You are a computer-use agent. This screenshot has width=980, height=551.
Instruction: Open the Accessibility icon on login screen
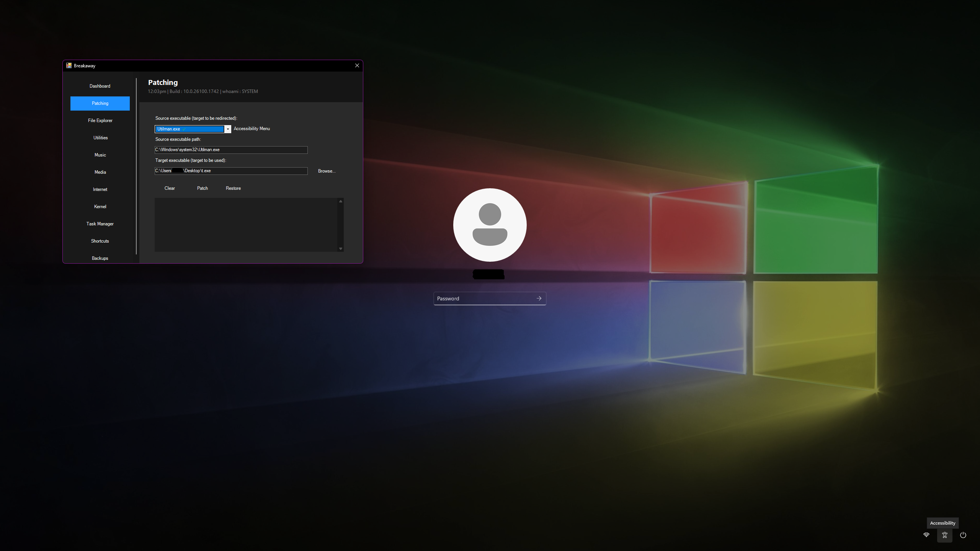coord(945,535)
